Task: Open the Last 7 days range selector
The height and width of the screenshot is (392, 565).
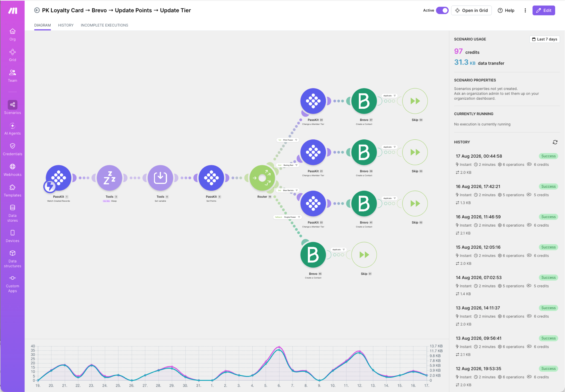Action: pos(544,39)
